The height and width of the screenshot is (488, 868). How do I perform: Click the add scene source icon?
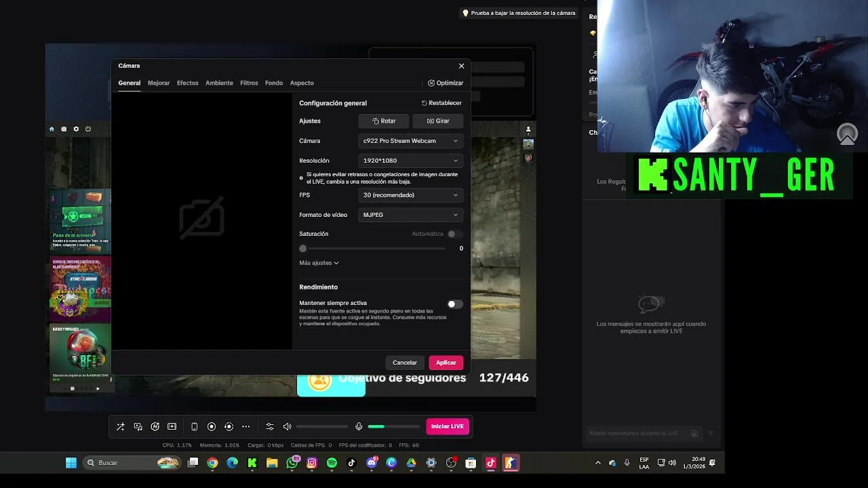pyautogui.click(x=172, y=426)
